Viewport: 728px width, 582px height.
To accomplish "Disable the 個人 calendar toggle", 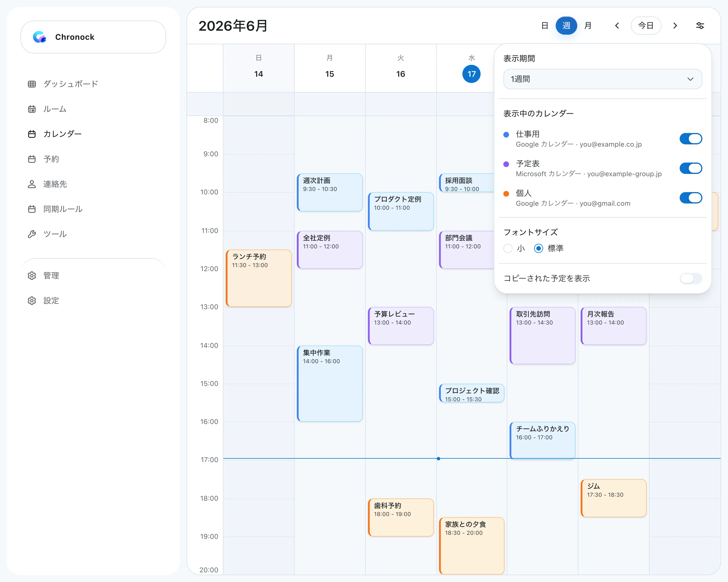I will pyautogui.click(x=690, y=198).
